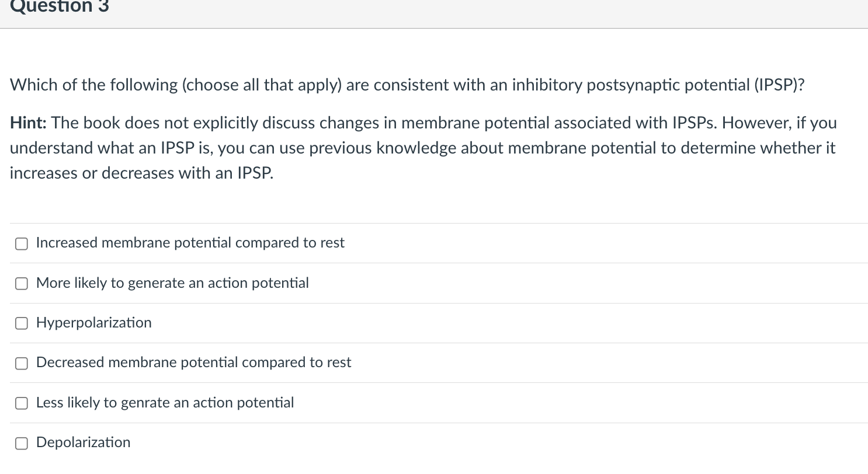Click the 'More likely to generate' label text
This screenshot has width=868, height=474.
point(173,283)
